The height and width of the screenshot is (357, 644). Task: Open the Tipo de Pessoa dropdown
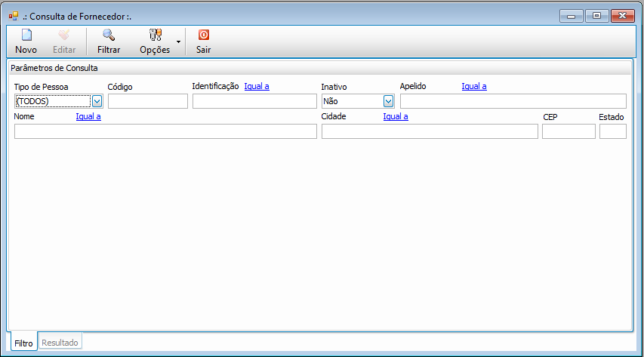coord(97,101)
